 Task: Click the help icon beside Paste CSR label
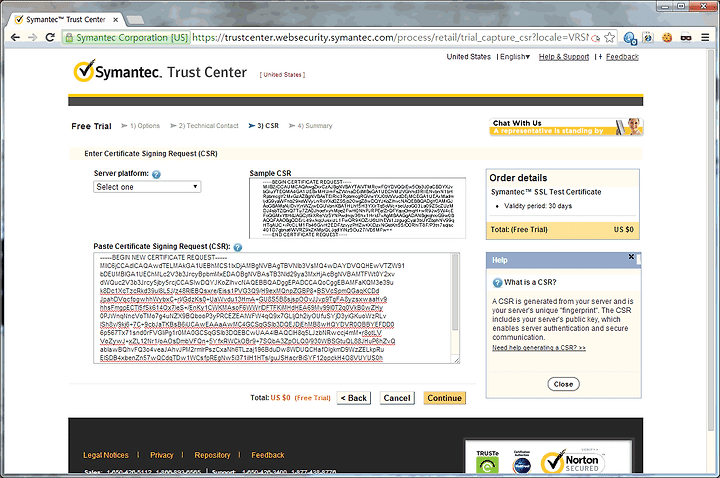tap(237, 247)
